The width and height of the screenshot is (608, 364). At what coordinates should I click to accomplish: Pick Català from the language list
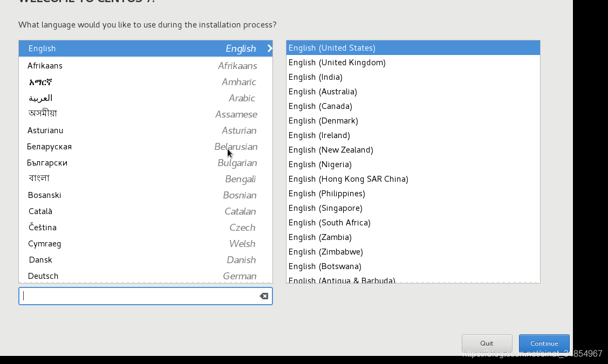pyautogui.click(x=146, y=211)
